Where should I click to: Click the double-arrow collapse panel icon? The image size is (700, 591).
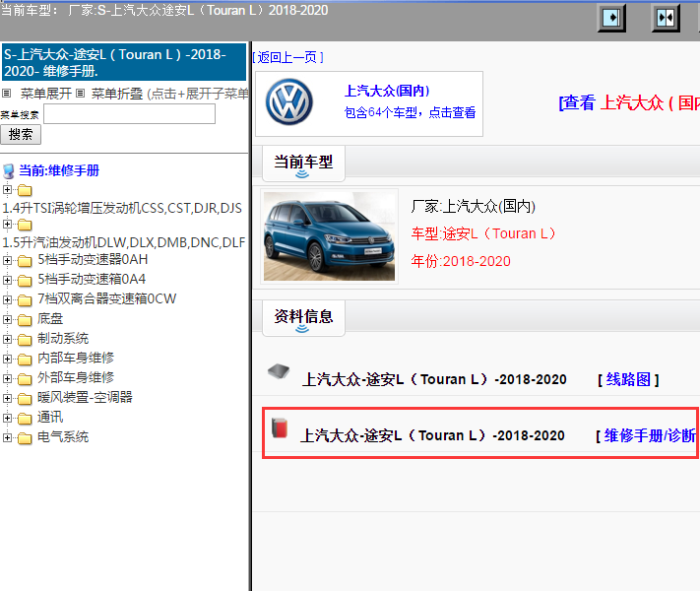666,18
